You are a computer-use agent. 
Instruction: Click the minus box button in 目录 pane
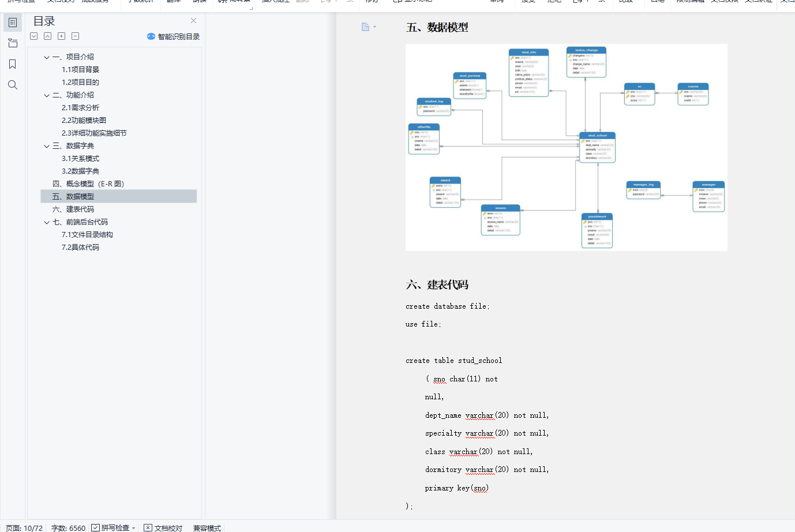click(x=76, y=36)
